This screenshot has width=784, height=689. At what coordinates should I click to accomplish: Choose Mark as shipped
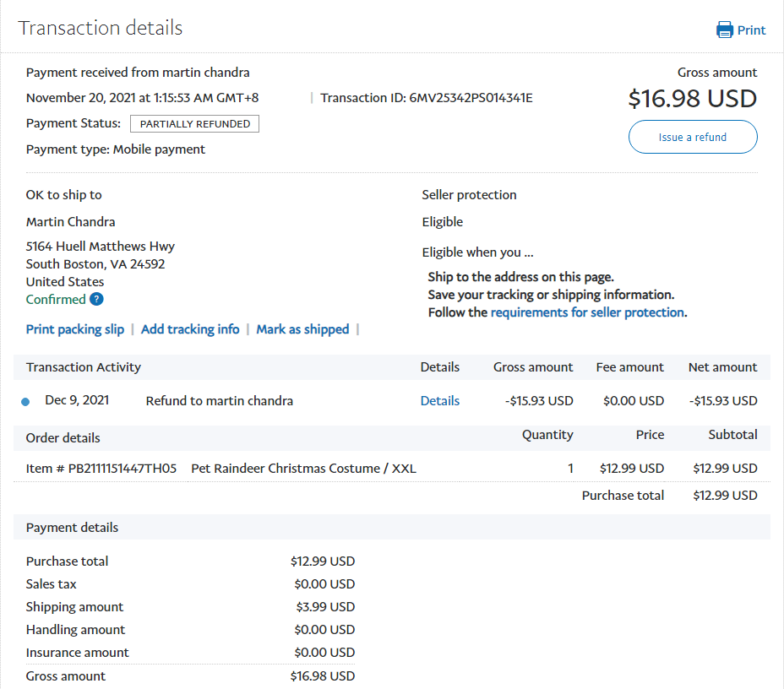click(x=302, y=329)
